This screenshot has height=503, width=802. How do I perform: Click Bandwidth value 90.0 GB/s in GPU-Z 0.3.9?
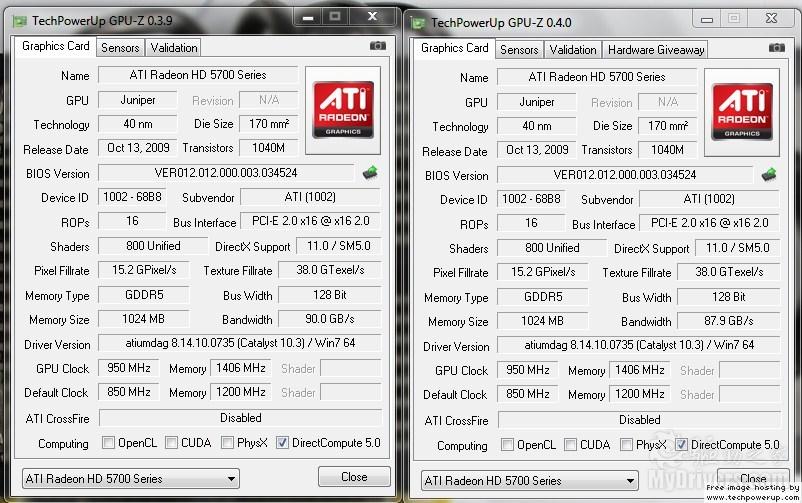pyautogui.click(x=330, y=319)
